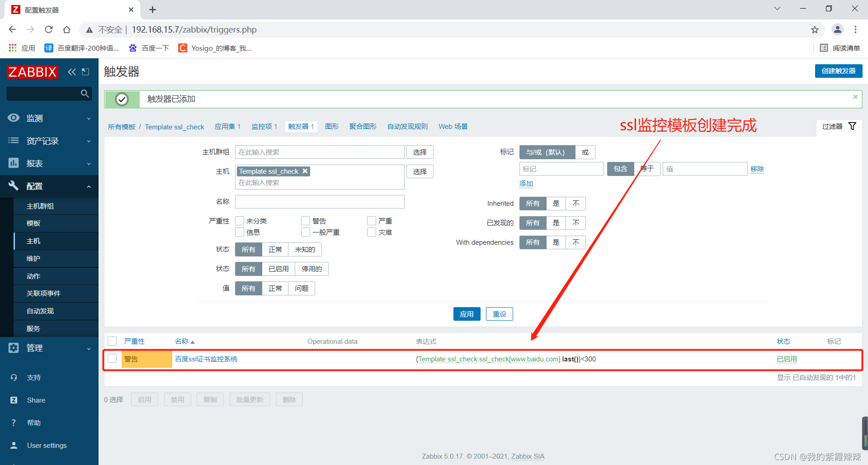The height and width of the screenshot is (465, 868).
Task: Bookmark page with the star icon
Action: click(815, 30)
